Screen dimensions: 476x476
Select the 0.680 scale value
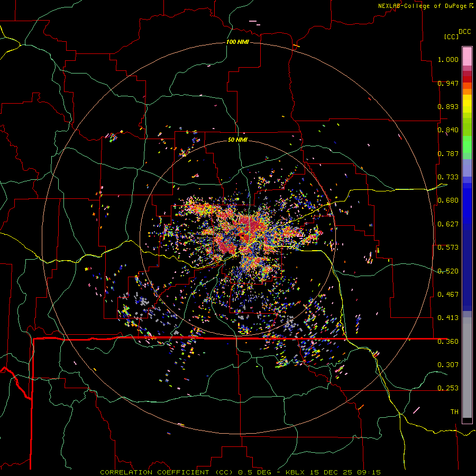pos(448,200)
